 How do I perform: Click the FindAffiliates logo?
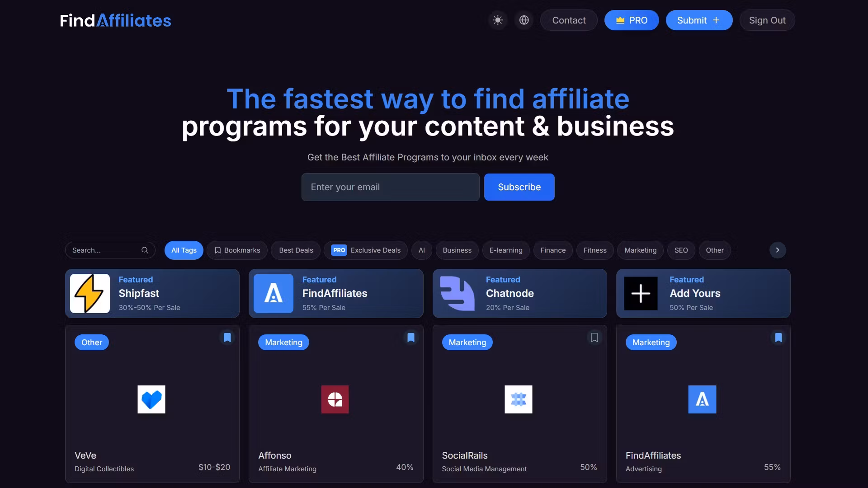pyautogui.click(x=116, y=20)
